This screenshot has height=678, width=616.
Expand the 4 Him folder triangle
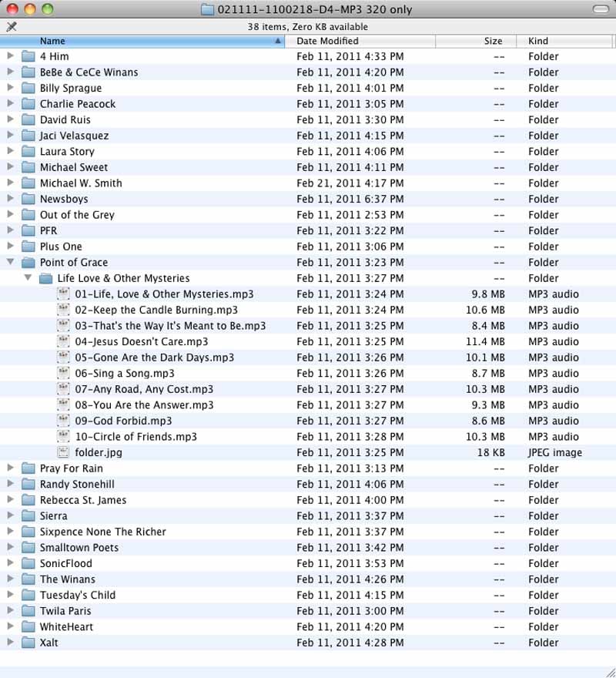tap(10, 56)
